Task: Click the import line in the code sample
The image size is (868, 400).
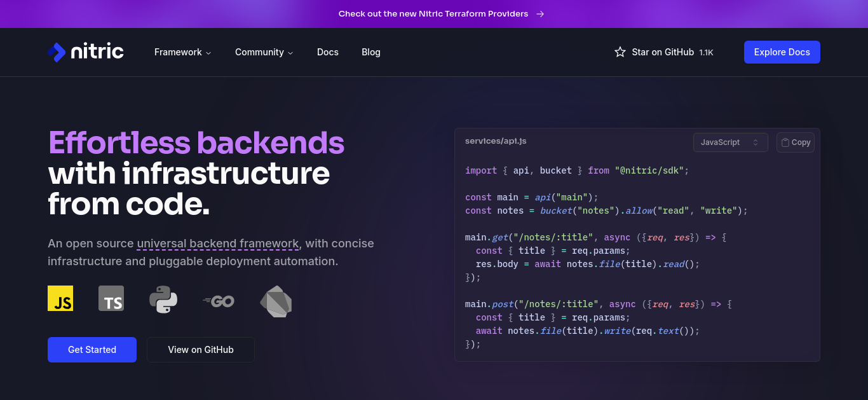Action: pos(577,170)
